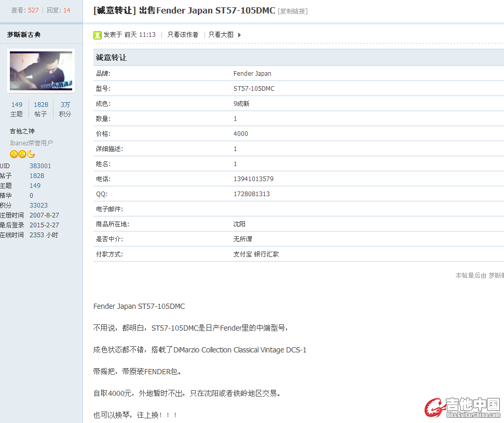Select the brand value Fender Japan in table
This screenshot has width=504, height=423.
(252, 74)
